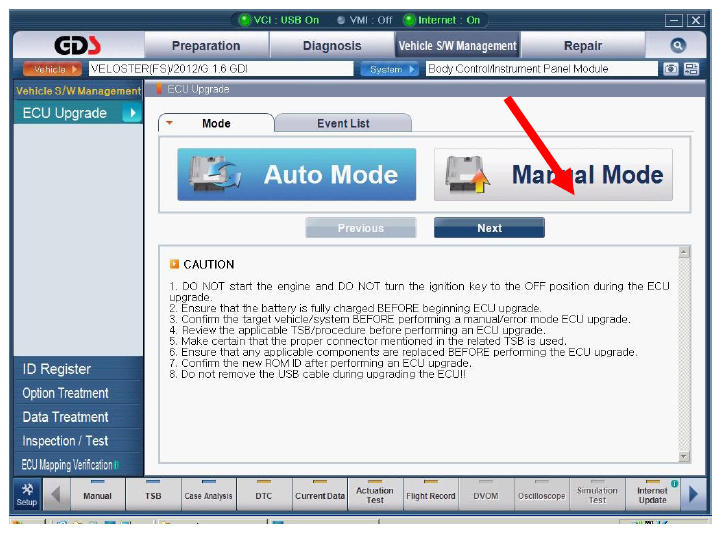Screen dimensions: 721x533
Task: Click the VMI Off status indicator
Action: [x=365, y=20]
